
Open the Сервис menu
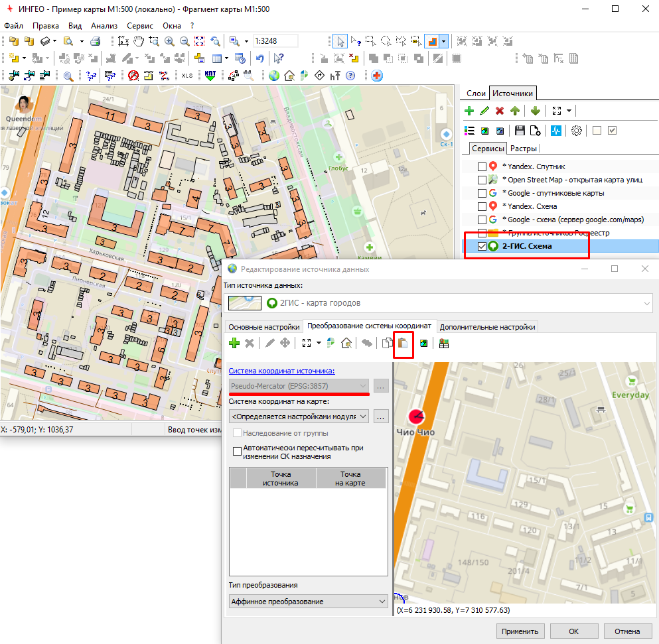coord(140,26)
